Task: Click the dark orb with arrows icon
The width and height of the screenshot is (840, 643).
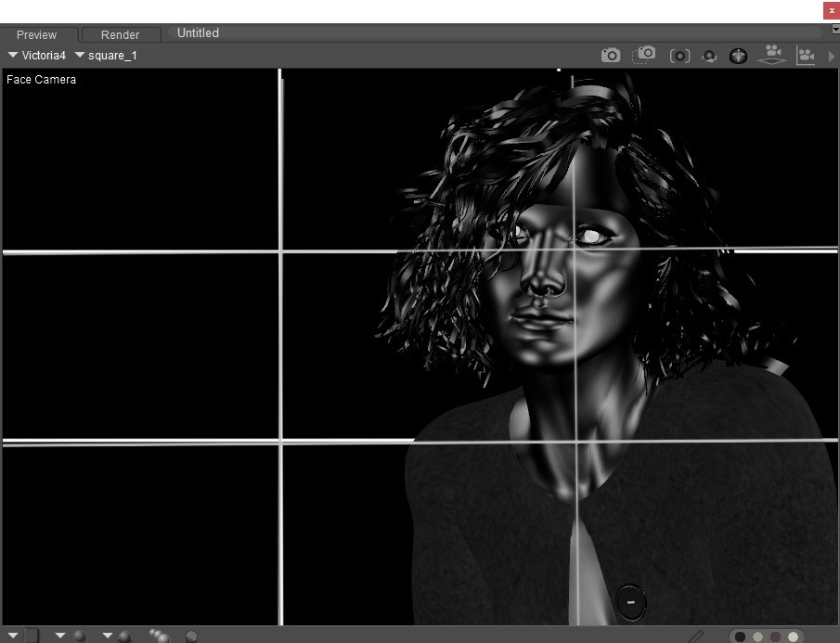Action: (x=738, y=56)
